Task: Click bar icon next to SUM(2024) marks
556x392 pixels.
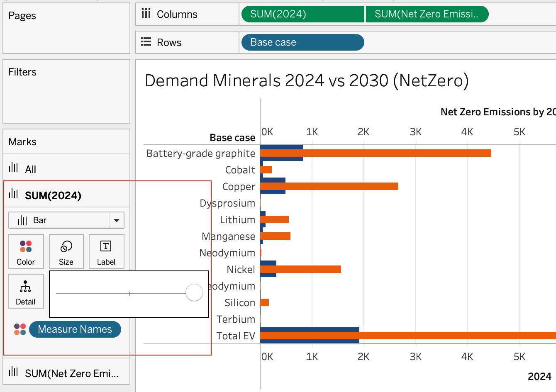Action: [14, 194]
